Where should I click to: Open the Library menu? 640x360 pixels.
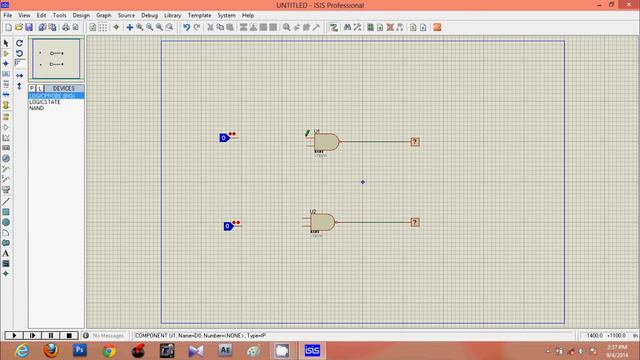coord(172,15)
